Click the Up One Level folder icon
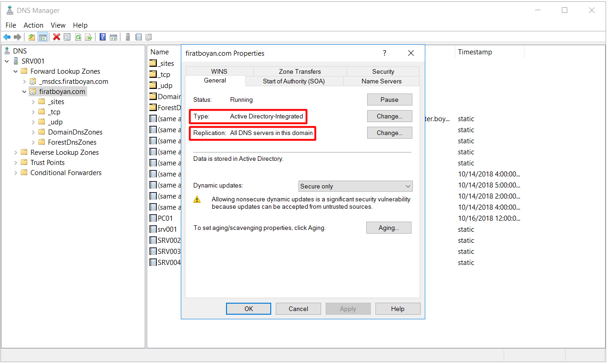The width and height of the screenshot is (607, 364). click(32, 37)
